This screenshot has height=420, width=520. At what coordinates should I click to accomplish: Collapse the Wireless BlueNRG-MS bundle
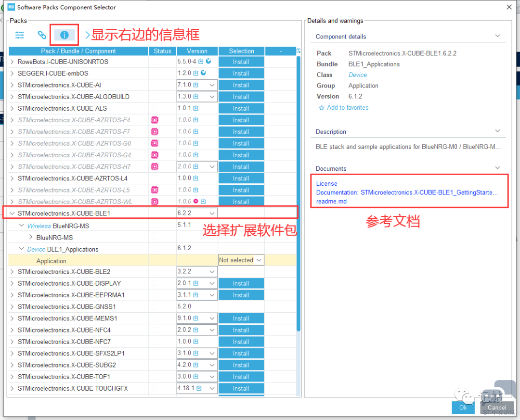pyautogui.click(x=22, y=226)
